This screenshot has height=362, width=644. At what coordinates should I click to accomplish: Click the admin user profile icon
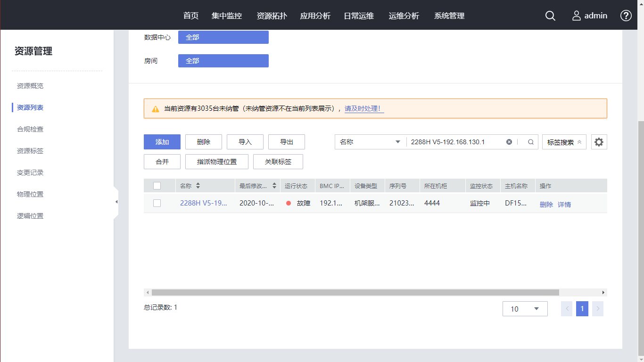pos(576,16)
